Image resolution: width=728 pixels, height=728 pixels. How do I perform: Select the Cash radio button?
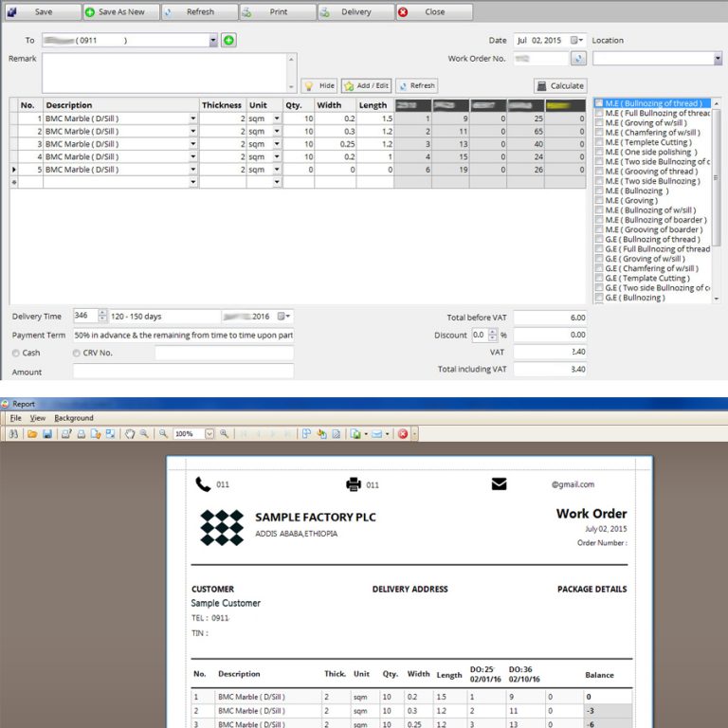tap(16, 353)
